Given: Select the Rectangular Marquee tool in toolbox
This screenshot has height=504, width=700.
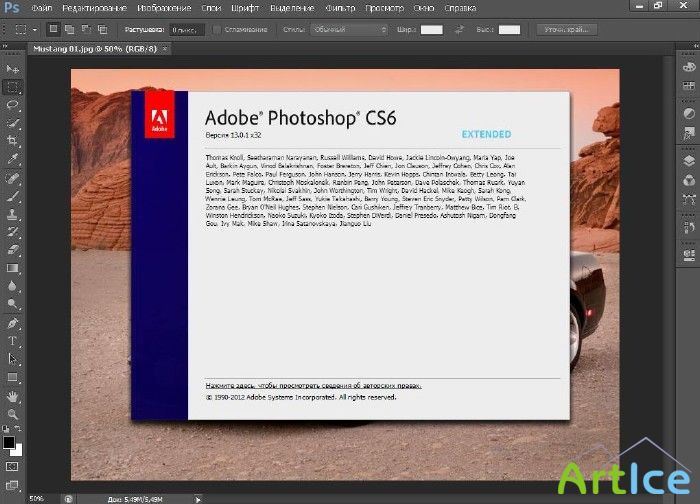Looking at the screenshot, I should click(12, 87).
